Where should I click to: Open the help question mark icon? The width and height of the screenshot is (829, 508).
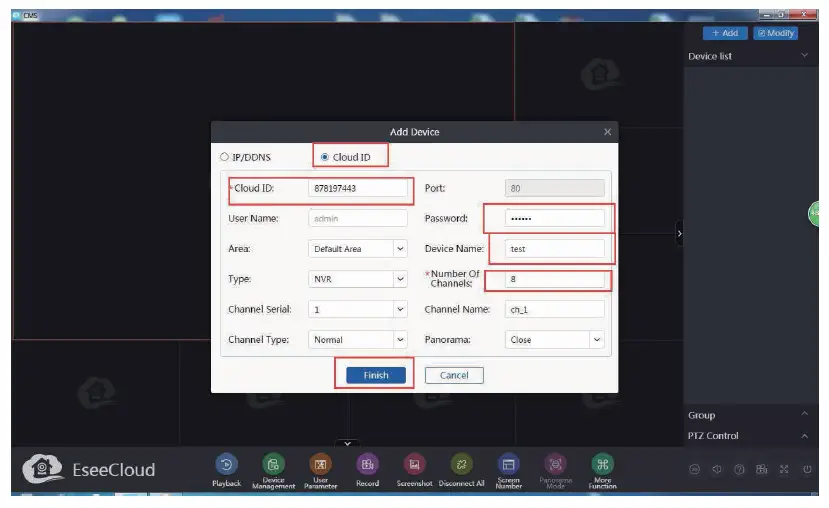click(x=739, y=469)
